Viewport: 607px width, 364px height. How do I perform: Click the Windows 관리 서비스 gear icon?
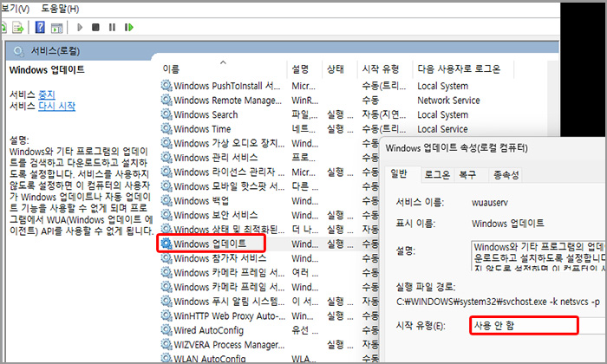[x=166, y=158]
